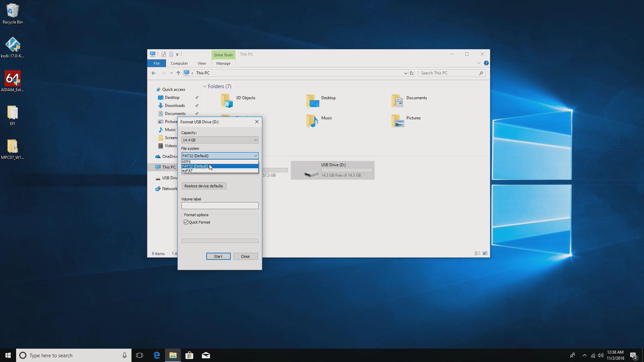Select the MPC07_W1 folder on desktop
This screenshot has height=362, width=644.
point(12,149)
